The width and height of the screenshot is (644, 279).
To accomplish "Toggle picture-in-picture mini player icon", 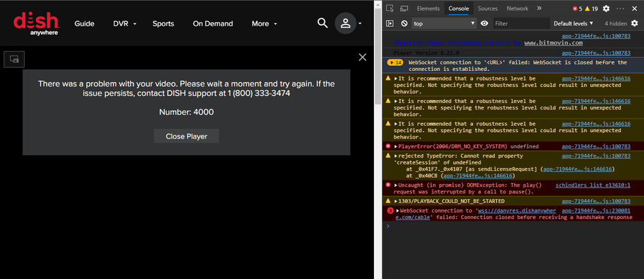I will (14, 59).
